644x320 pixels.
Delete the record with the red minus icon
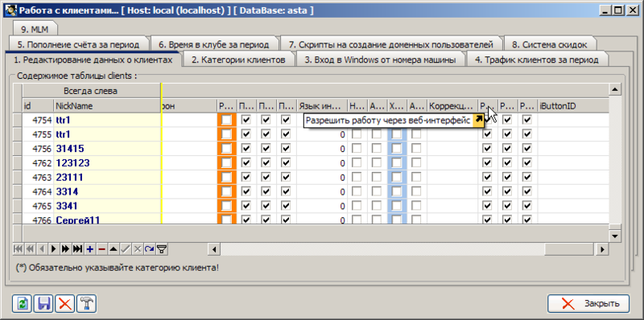click(x=101, y=248)
